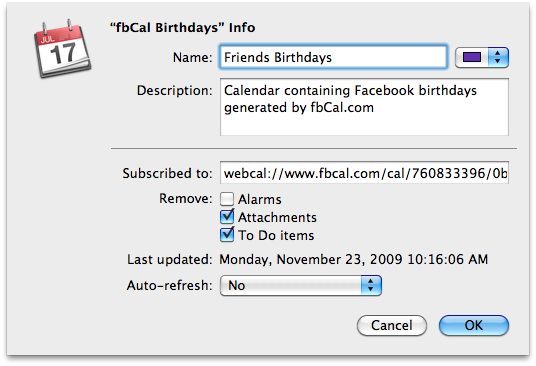Click the To Do items label text

(276, 235)
